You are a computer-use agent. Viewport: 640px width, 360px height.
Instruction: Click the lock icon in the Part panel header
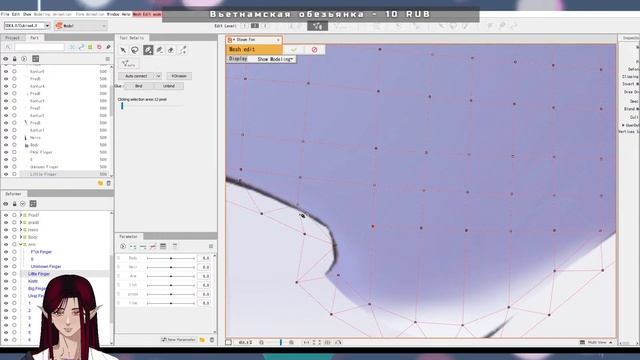tap(15, 59)
